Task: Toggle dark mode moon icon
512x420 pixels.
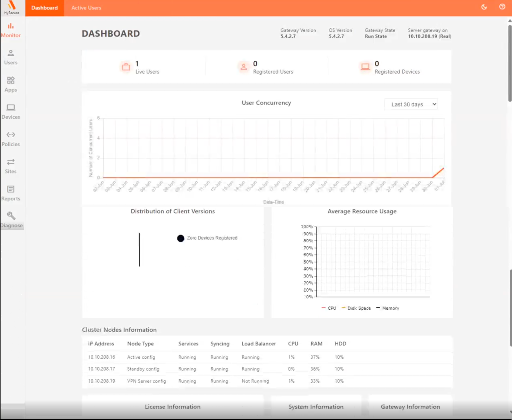Action: tap(484, 7)
